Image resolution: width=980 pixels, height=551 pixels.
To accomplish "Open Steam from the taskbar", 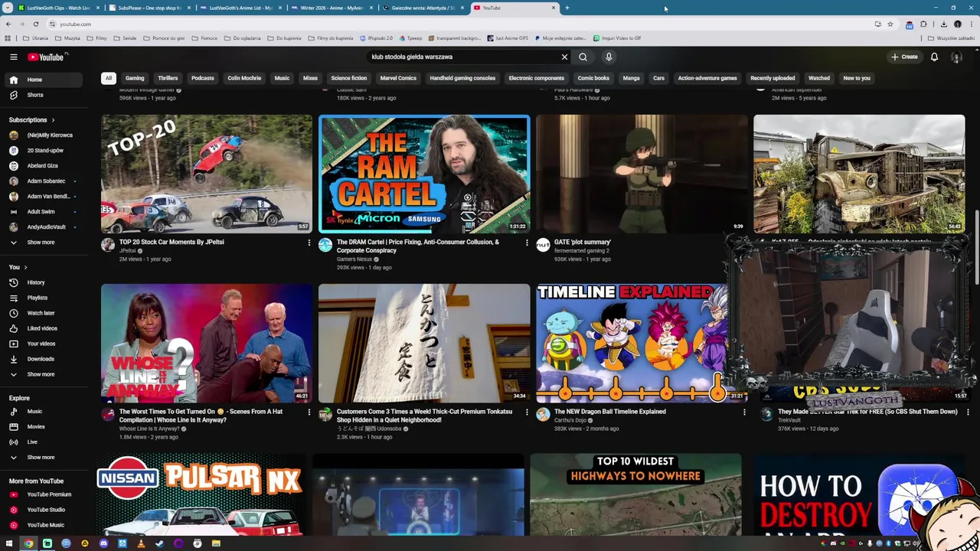I will 159,543.
